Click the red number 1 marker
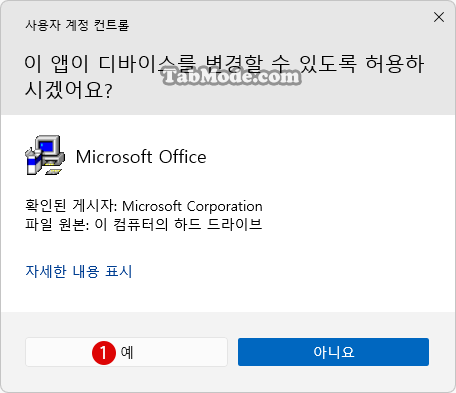This screenshot has width=456, height=393. [x=104, y=352]
